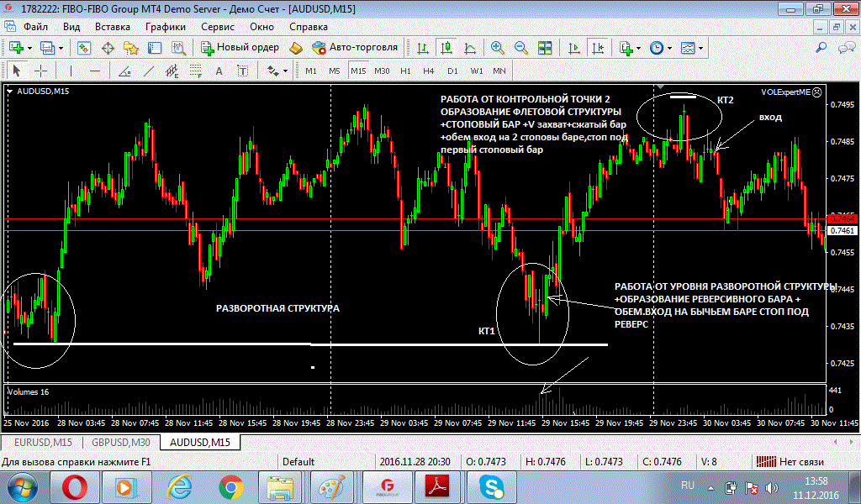Switch to W1 timeframe
The image size is (861, 504).
pos(477,71)
